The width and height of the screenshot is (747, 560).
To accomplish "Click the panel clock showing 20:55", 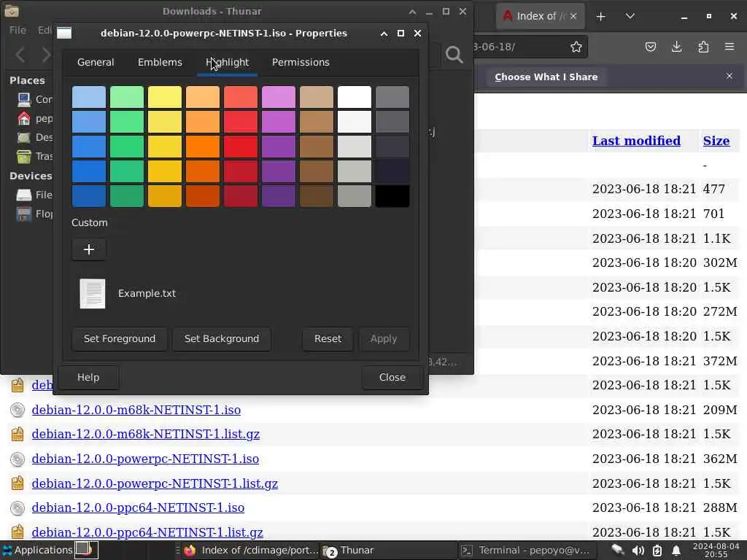I will [716, 551].
